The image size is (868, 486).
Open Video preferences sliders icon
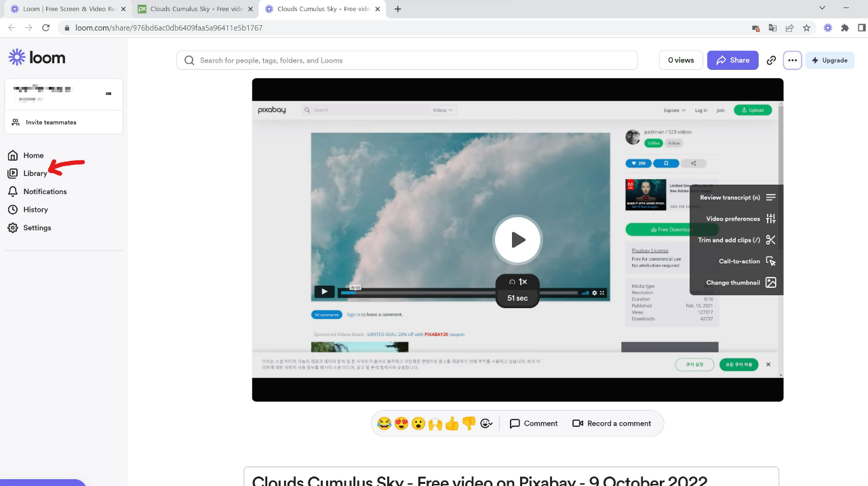tap(741, 219)
